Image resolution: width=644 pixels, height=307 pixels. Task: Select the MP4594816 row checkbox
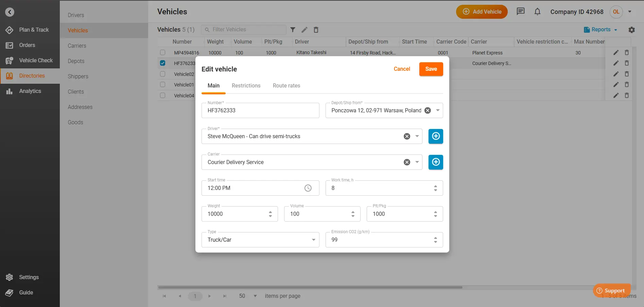coord(162,52)
